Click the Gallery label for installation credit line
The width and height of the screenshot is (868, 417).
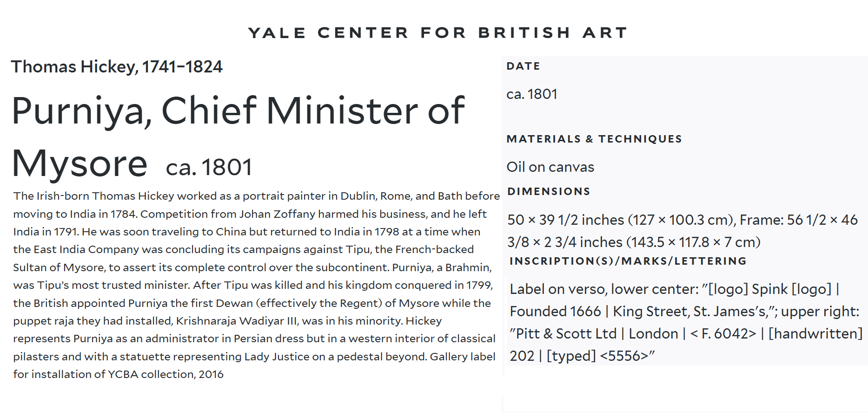point(463,357)
